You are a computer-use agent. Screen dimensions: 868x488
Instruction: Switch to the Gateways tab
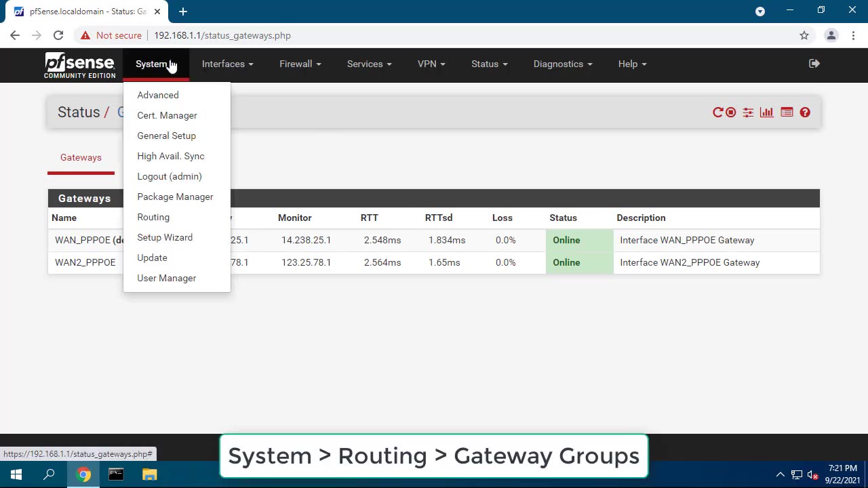(81, 157)
